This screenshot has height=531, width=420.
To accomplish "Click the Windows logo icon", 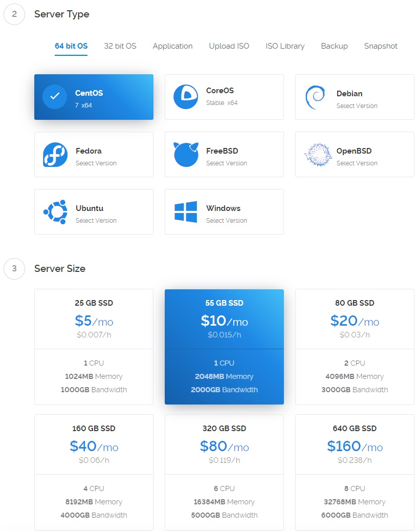I will click(x=186, y=212).
